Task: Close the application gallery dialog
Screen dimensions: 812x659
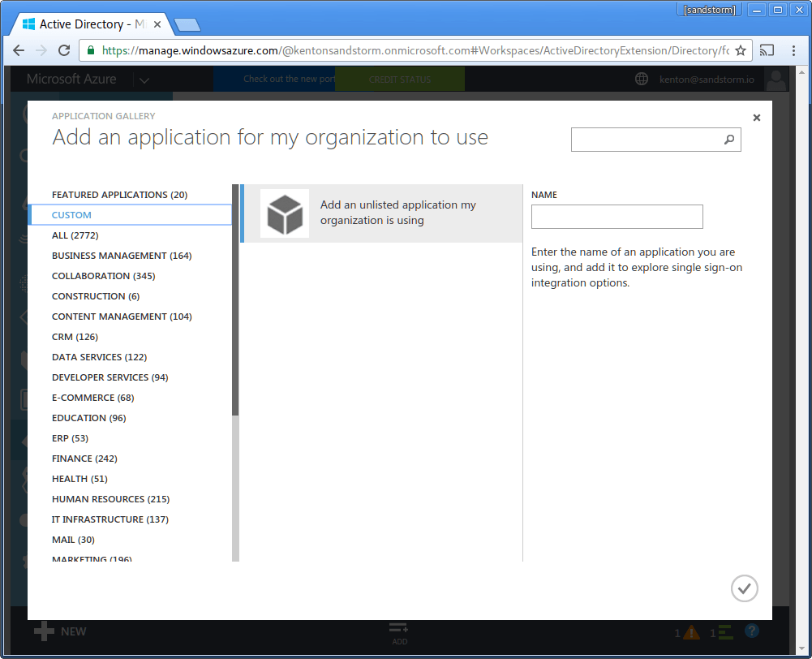Action: pos(757,118)
